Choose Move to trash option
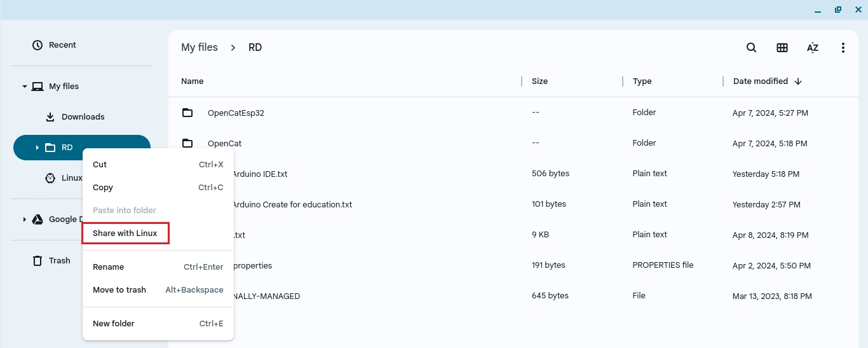 [119, 290]
